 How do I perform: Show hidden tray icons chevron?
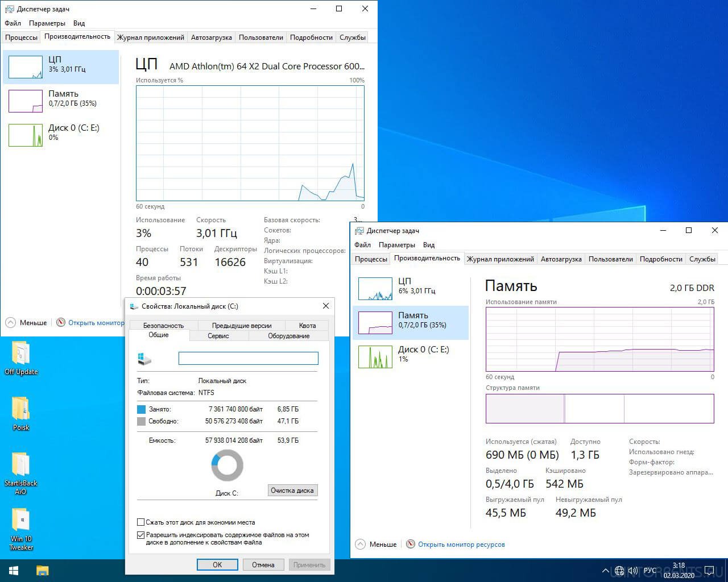click(x=605, y=571)
